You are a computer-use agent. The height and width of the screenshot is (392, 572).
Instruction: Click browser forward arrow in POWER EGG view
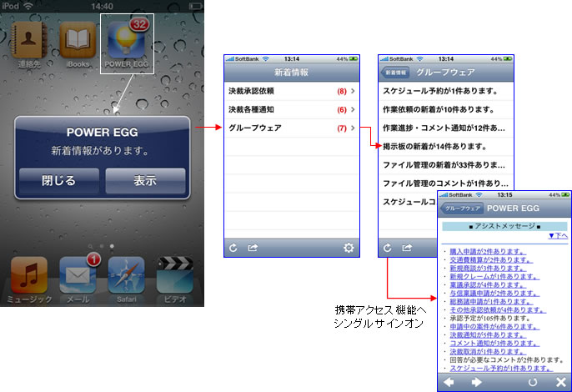point(476,382)
